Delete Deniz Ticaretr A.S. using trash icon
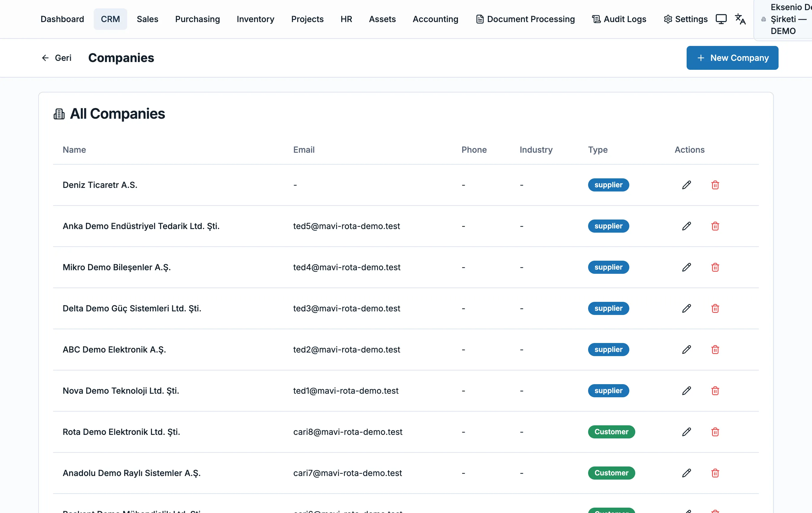This screenshot has width=812, height=513. (x=715, y=185)
